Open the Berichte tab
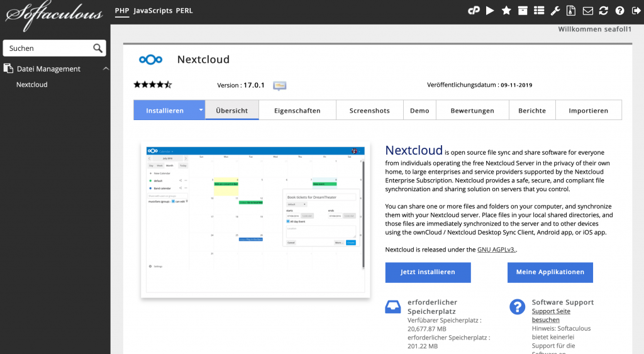 click(532, 111)
